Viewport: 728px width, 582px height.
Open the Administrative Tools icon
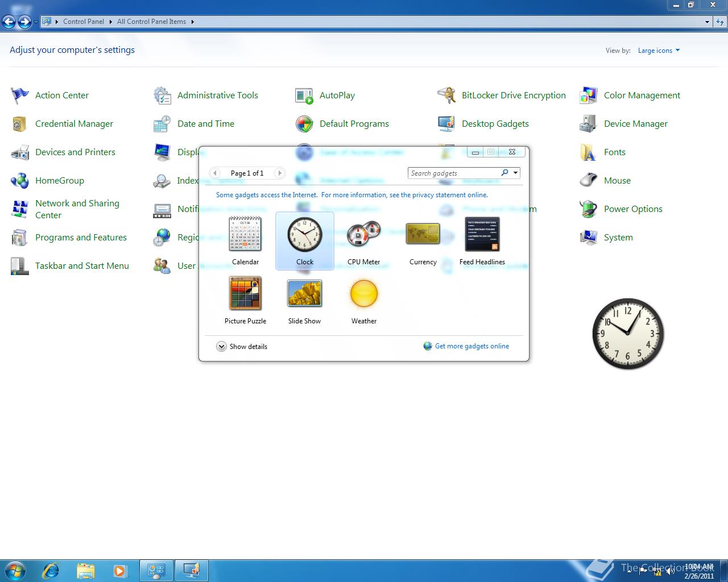coord(162,95)
